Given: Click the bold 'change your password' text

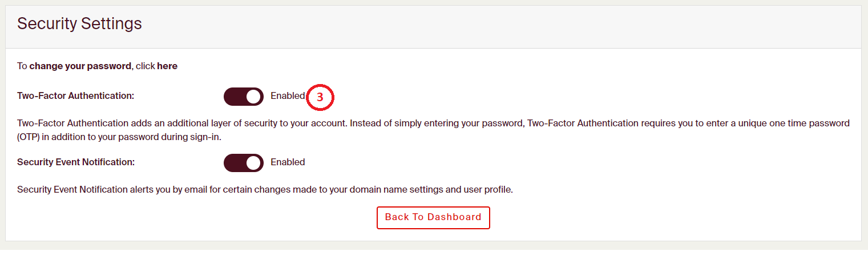Looking at the screenshot, I should click(80, 66).
